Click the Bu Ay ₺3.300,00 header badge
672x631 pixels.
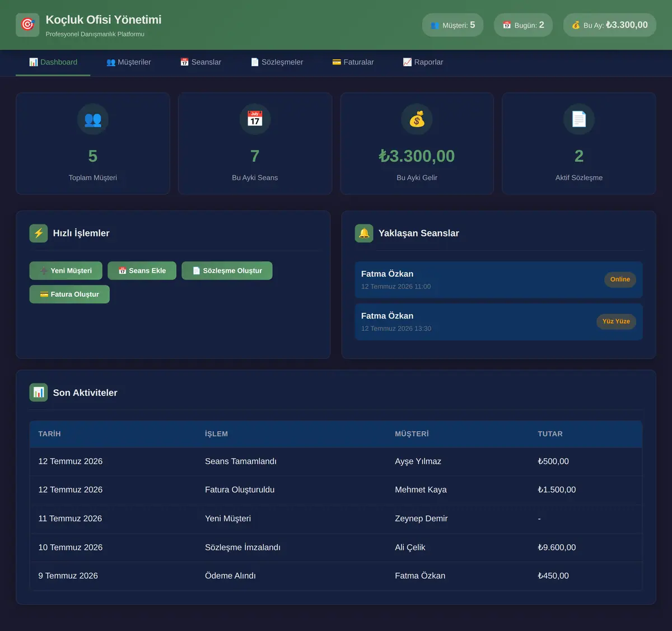pyautogui.click(x=609, y=25)
